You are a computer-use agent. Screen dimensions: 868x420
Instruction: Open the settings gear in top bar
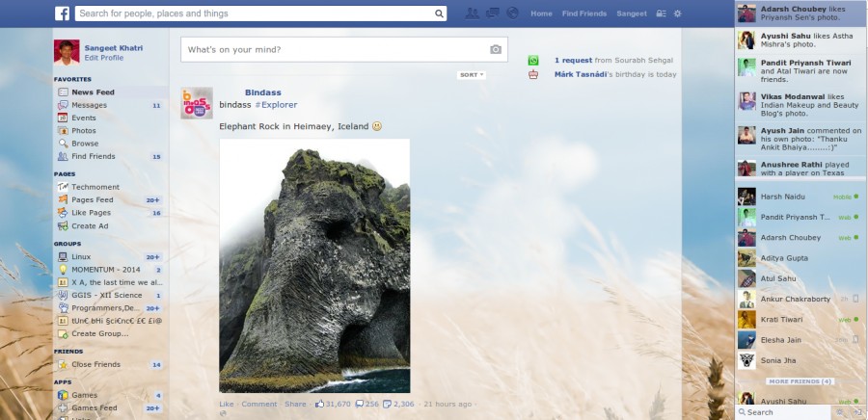pos(678,13)
